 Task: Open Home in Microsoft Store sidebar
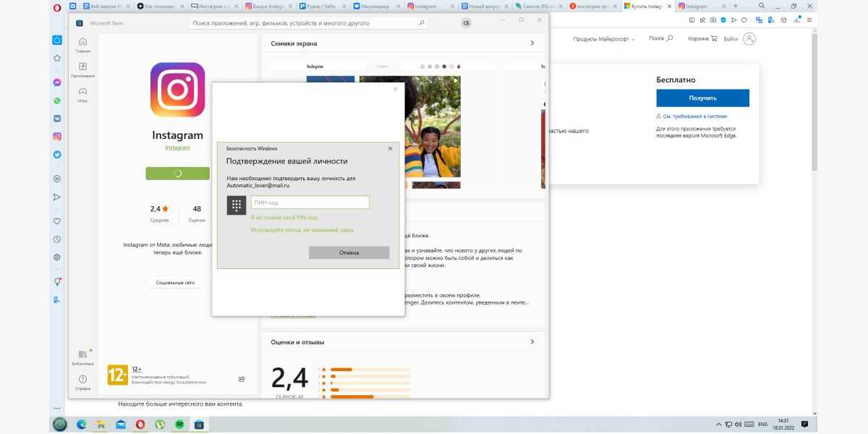pos(82,45)
